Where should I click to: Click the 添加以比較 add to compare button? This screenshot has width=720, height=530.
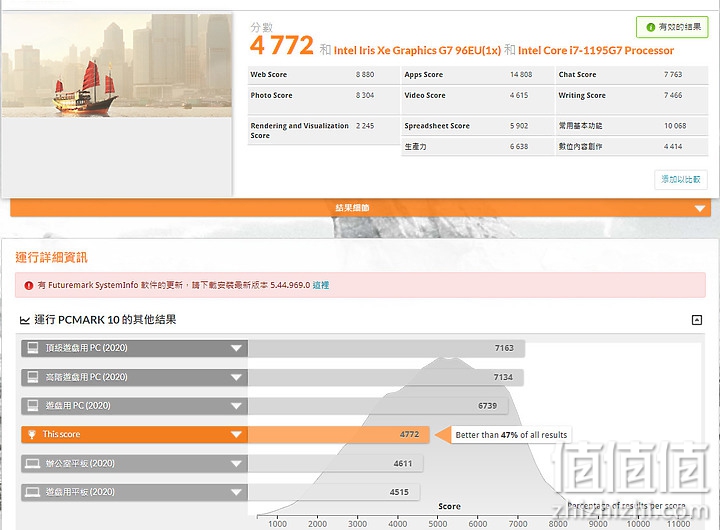[681, 179]
